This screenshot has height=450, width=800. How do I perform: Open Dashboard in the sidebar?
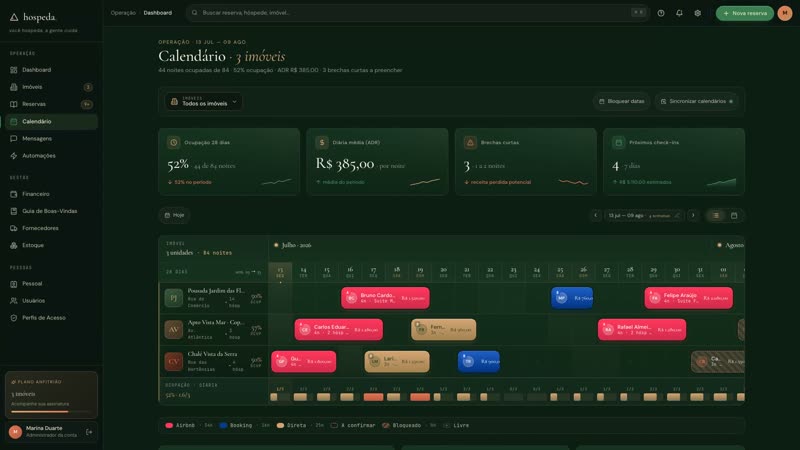[51, 70]
